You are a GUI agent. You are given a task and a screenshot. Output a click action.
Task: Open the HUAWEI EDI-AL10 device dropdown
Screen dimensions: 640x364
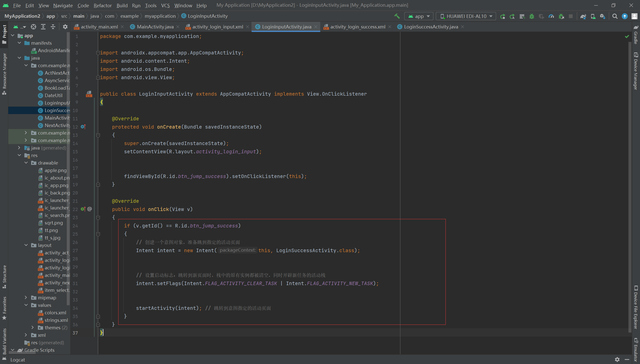(x=466, y=16)
